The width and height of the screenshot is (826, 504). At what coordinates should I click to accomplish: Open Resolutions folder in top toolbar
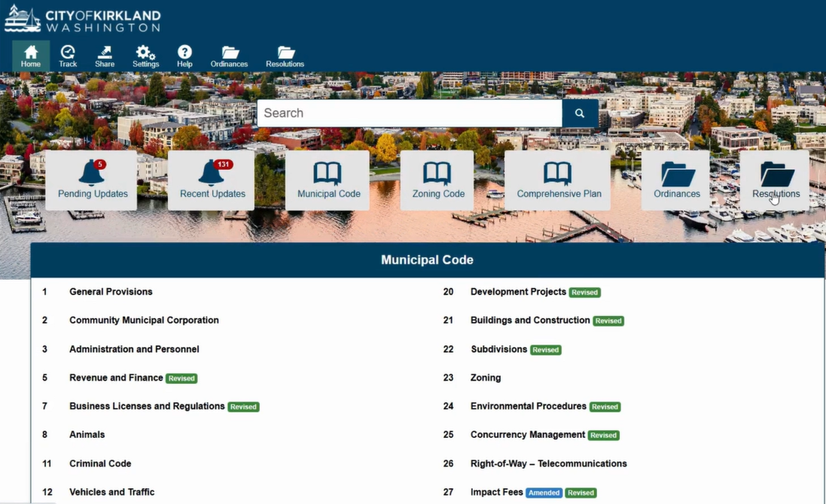pyautogui.click(x=285, y=56)
